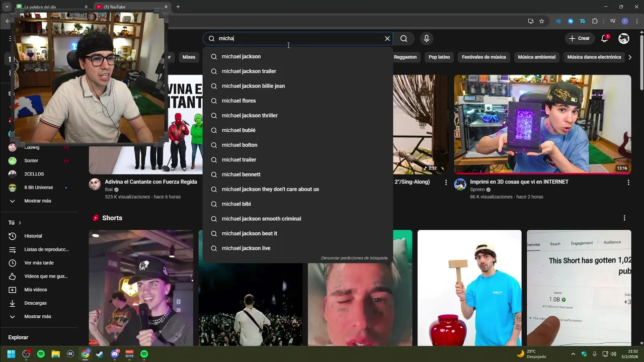Choose the michael jackson live suggestion

coord(298,248)
